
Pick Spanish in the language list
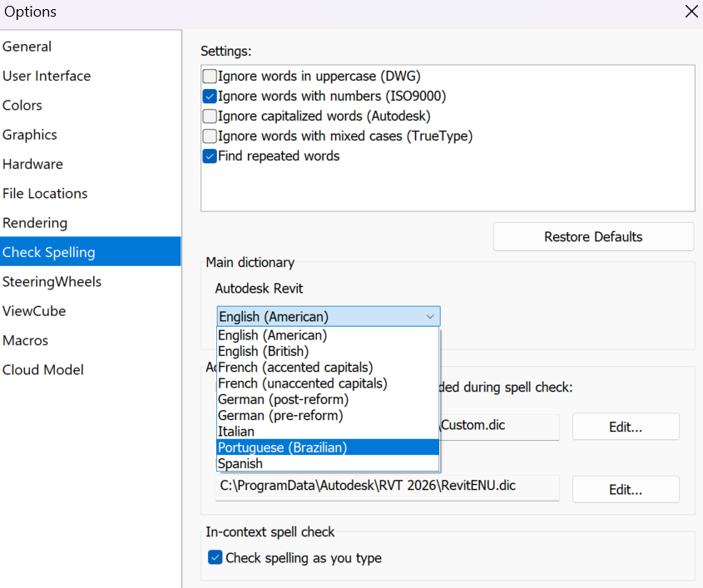(x=240, y=464)
